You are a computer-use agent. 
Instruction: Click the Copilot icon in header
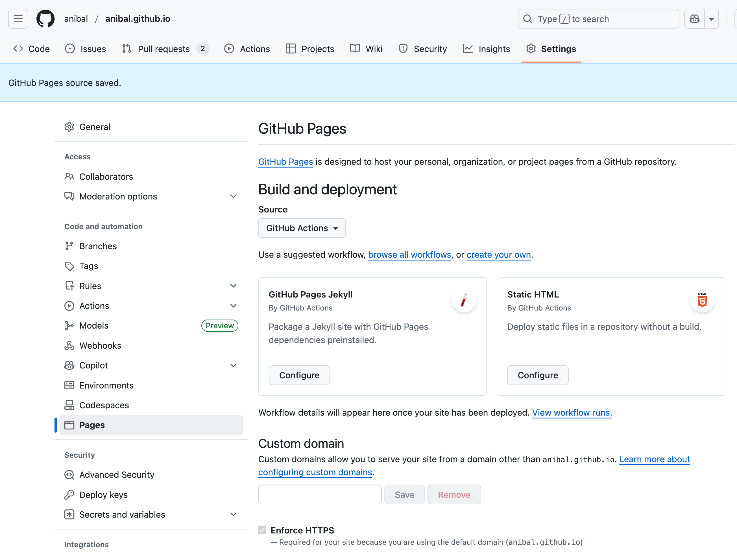point(694,19)
